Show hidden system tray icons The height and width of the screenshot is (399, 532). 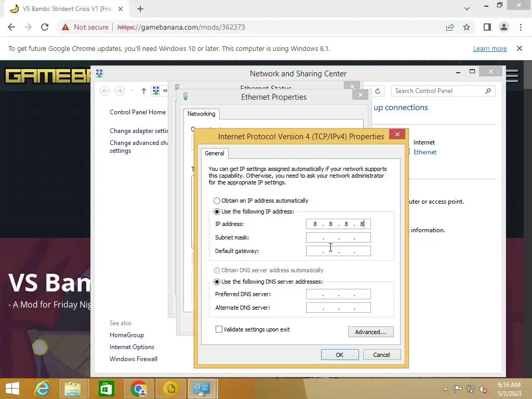445,389
